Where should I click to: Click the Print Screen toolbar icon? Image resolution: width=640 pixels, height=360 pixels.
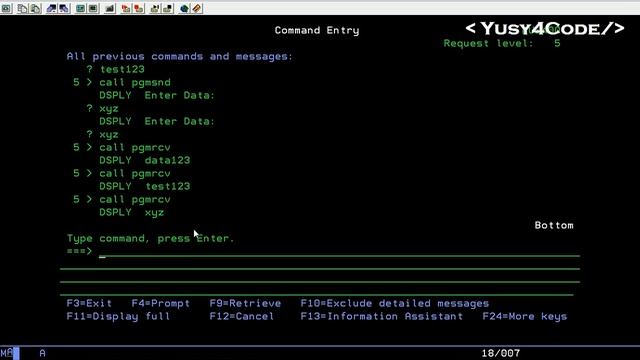tap(7, 8)
